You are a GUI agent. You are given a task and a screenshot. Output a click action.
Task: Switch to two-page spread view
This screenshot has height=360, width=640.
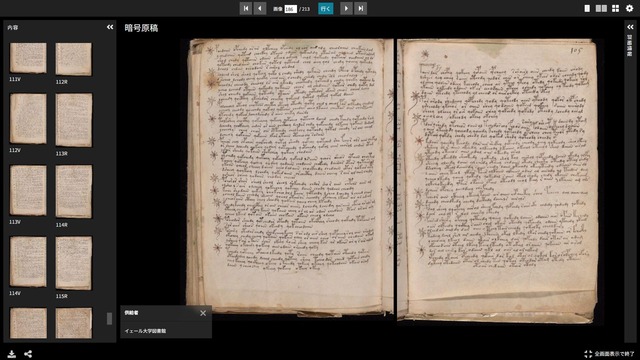(x=601, y=9)
